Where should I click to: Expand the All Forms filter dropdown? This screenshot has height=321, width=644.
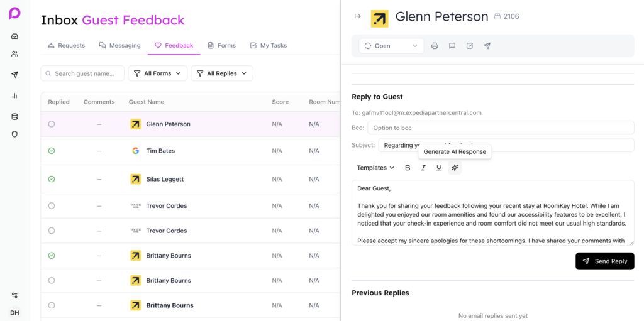pyautogui.click(x=158, y=73)
